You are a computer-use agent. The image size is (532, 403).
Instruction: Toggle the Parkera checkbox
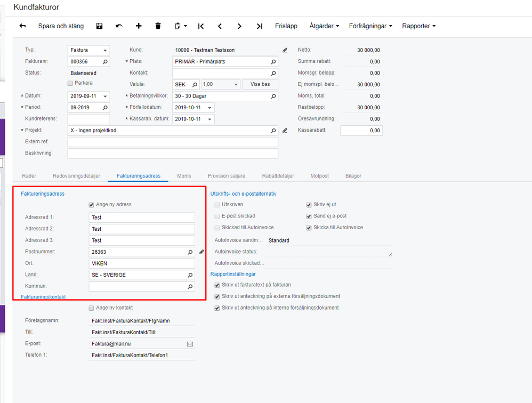coord(70,83)
